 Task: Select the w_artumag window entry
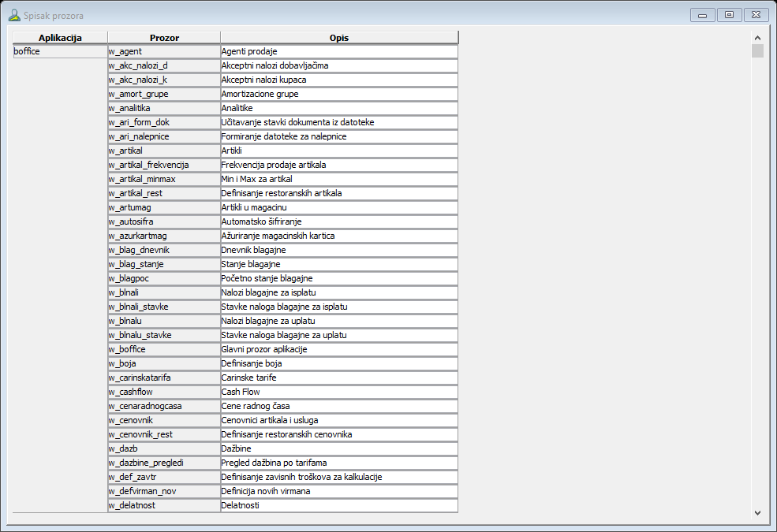tap(164, 207)
